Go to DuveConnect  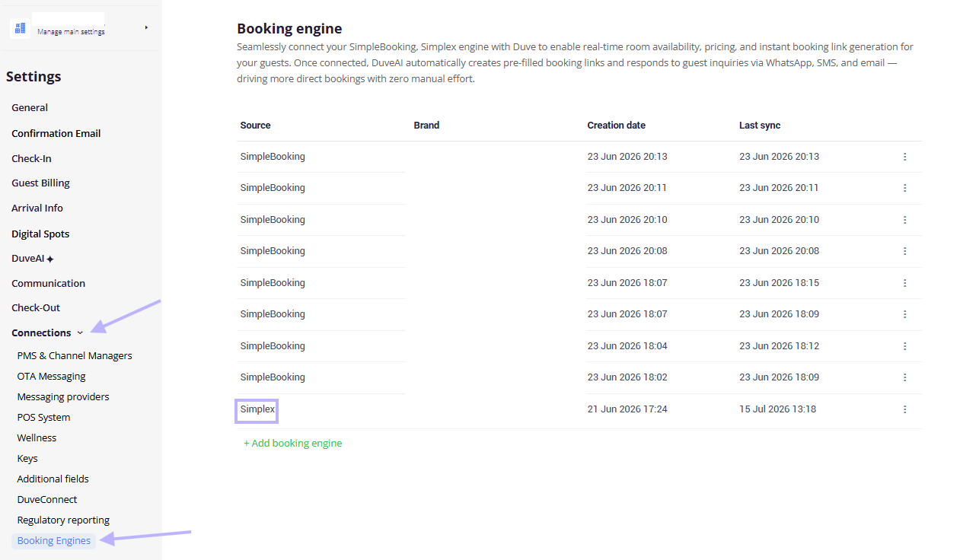click(47, 499)
